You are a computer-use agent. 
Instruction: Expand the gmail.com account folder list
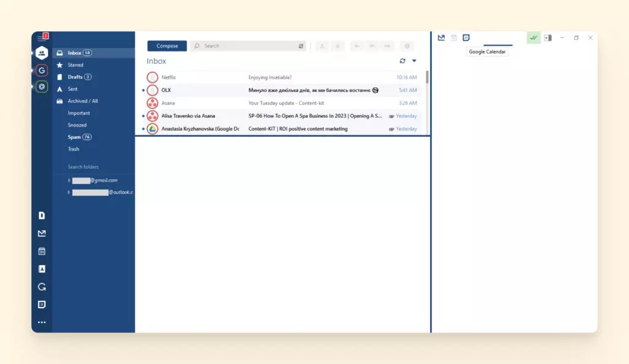(x=69, y=180)
